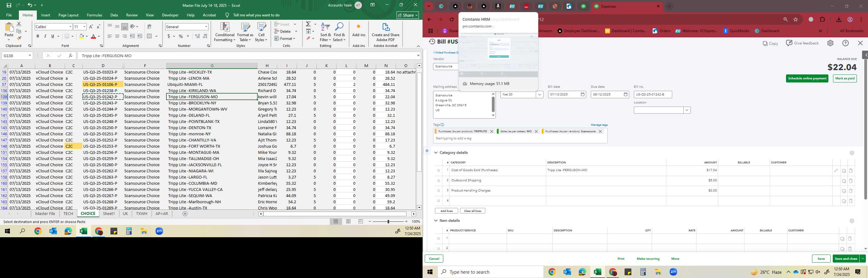
Task: Click Increase Font Size icon in Excel
Action: [x=91, y=27]
